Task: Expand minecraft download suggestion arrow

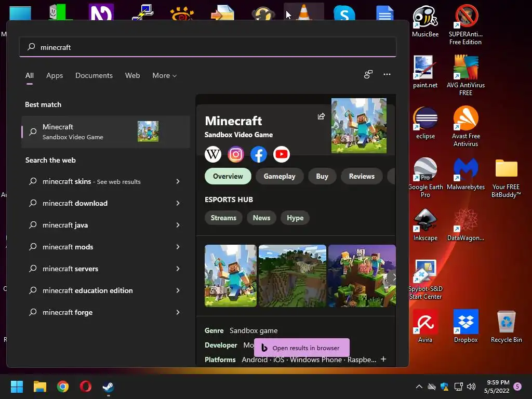Action: click(x=178, y=203)
